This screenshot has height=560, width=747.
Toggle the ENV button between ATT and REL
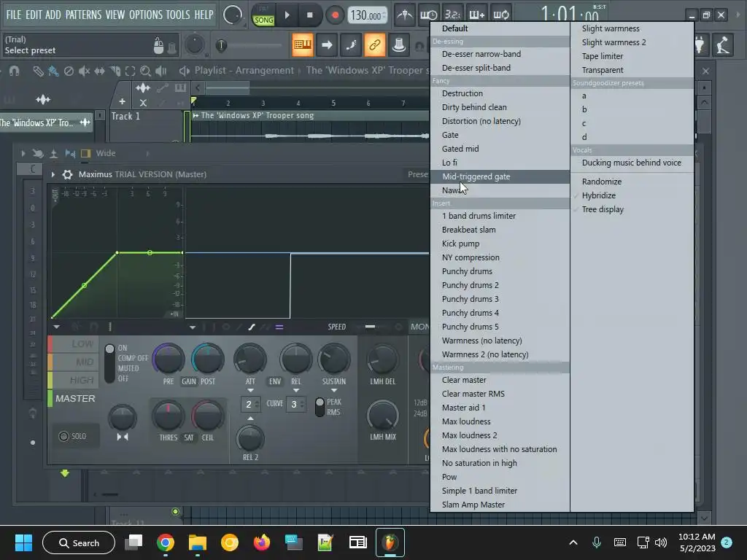click(x=275, y=381)
